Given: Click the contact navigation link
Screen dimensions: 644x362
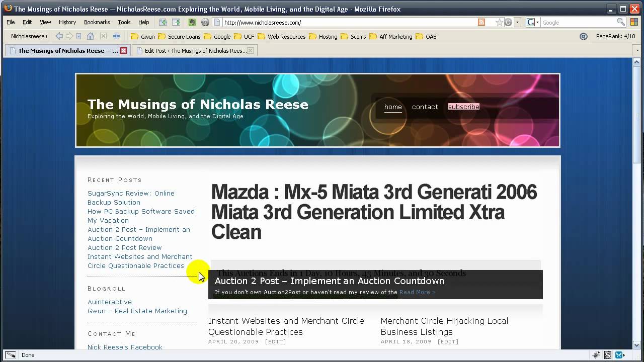Looking at the screenshot, I should point(425,107).
